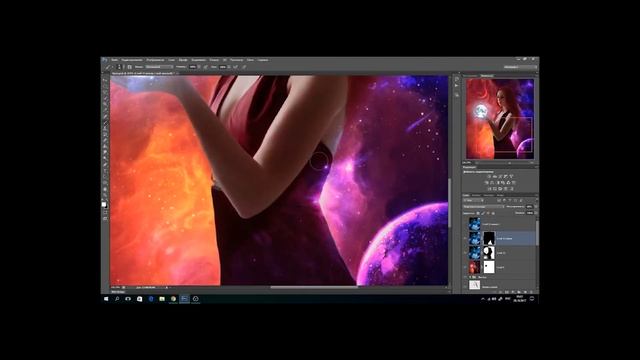Select the Crop tool in the left toolbar
640x360 pixels.
105,104
